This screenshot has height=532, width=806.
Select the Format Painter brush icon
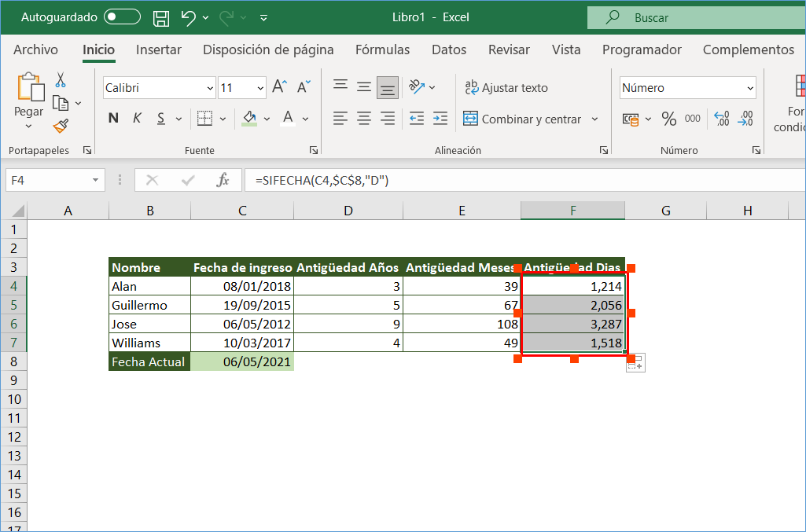pyautogui.click(x=61, y=126)
